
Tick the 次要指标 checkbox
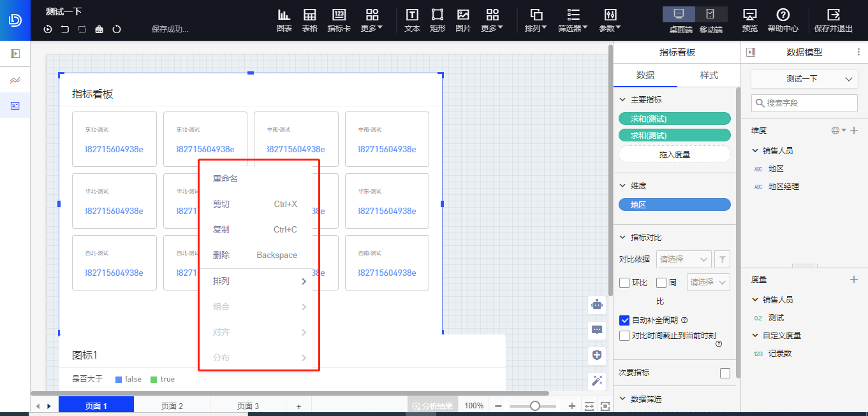(725, 373)
